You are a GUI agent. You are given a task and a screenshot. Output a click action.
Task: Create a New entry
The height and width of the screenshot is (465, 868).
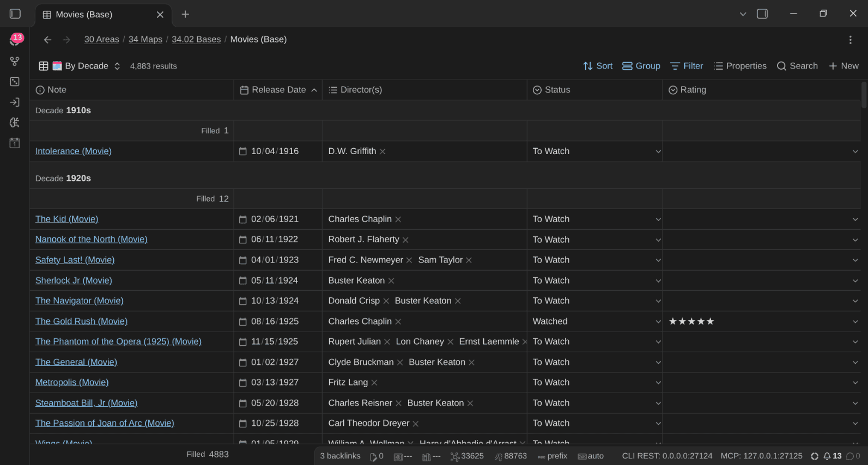tap(843, 66)
